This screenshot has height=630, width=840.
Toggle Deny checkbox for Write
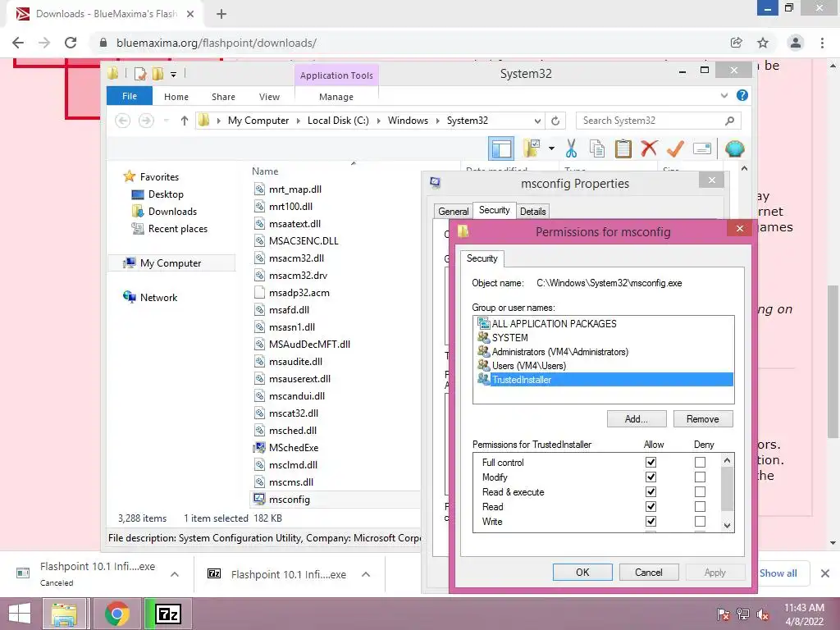700,521
